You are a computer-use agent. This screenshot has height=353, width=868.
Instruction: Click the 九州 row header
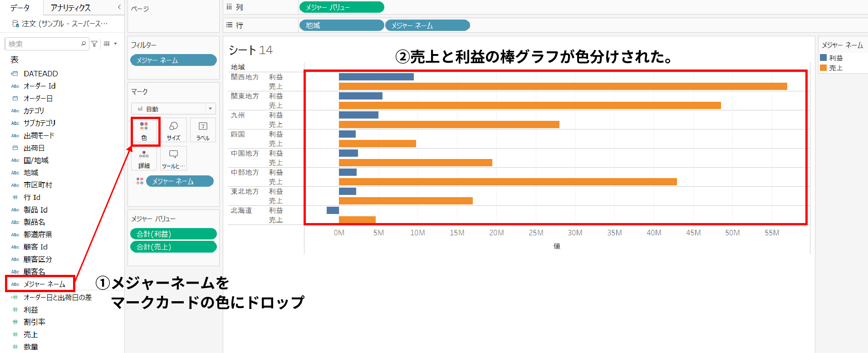238,115
